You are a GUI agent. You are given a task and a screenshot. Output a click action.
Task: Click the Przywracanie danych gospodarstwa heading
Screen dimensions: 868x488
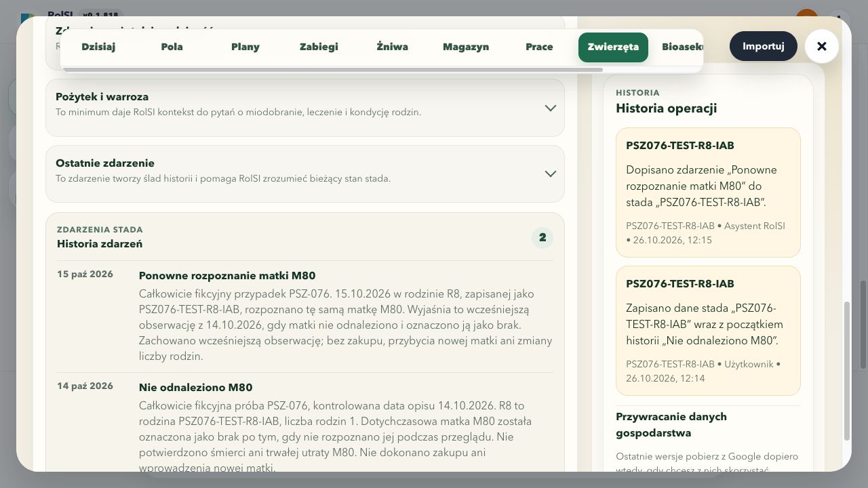pos(671,425)
